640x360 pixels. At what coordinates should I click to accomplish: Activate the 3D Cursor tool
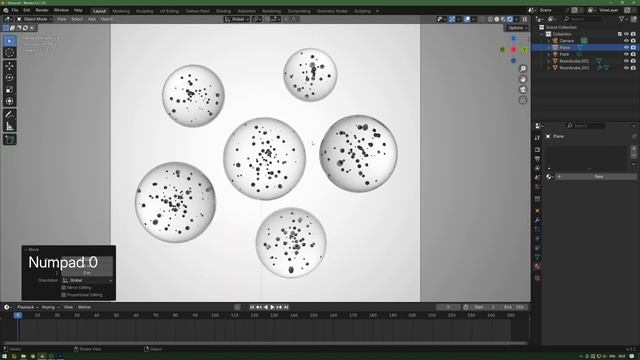9,52
